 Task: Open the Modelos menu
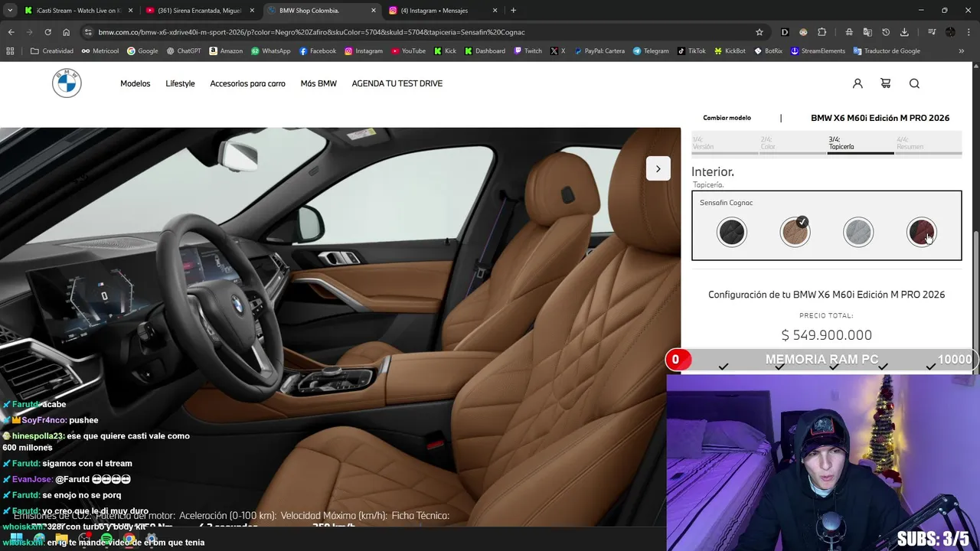pyautogui.click(x=135, y=83)
